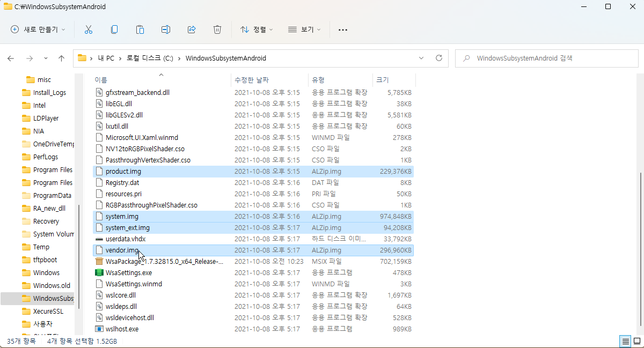Click the Copy icon in toolbar
The height and width of the screenshot is (348, 644).
tap(114, 29)
